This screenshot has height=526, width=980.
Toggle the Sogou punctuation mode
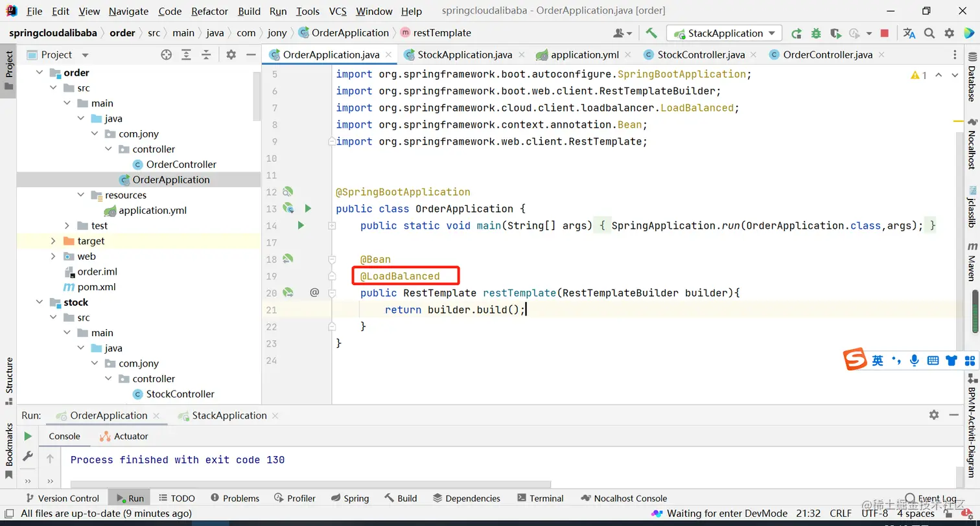click(x=896, y=361)
